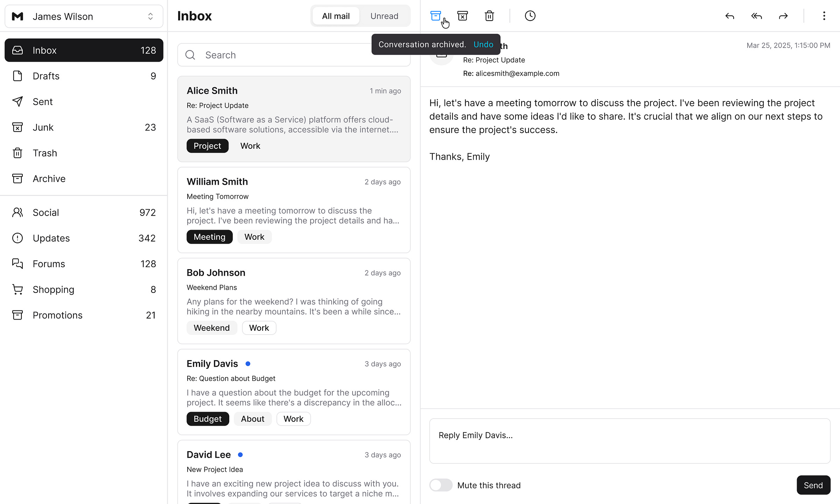
Task: Click the Forward arrow icon
Action: pos(783,16)
